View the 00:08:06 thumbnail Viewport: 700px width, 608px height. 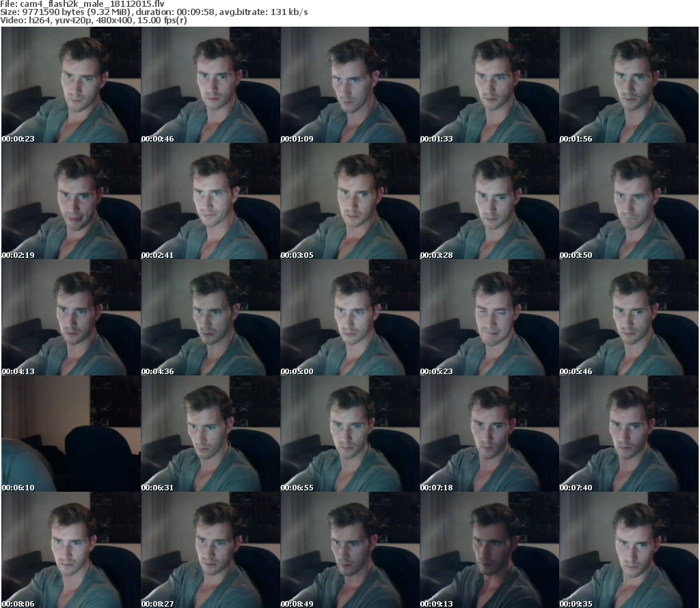(71, 550)
